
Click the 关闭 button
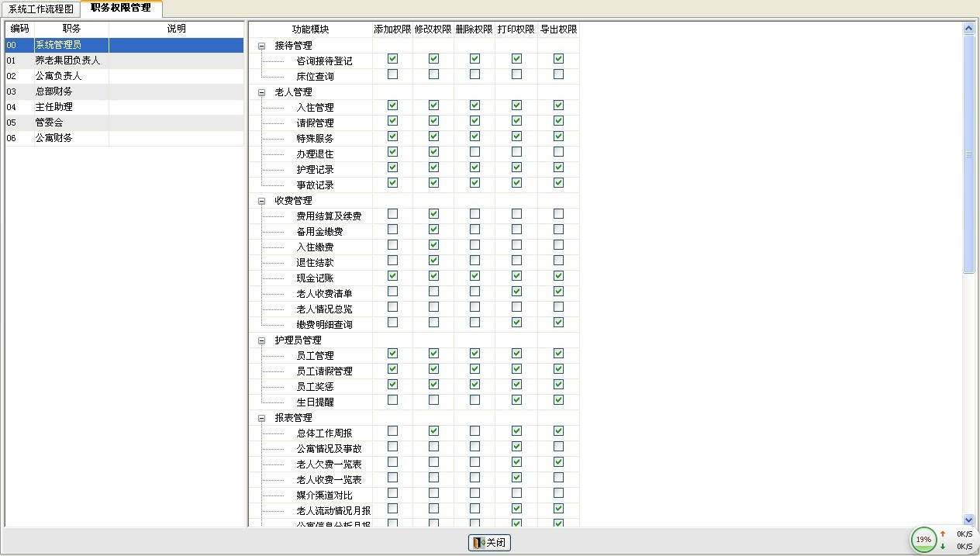[489, 543]
